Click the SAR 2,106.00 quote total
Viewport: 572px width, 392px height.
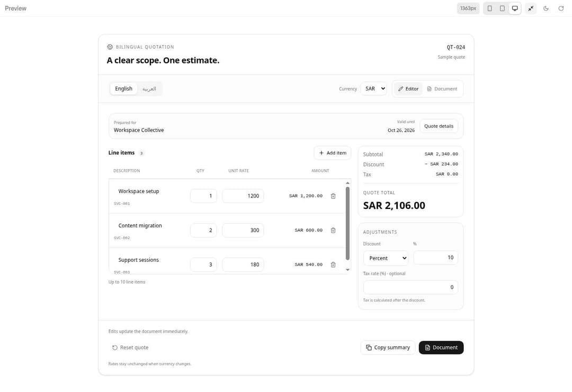tap(394, 205)
